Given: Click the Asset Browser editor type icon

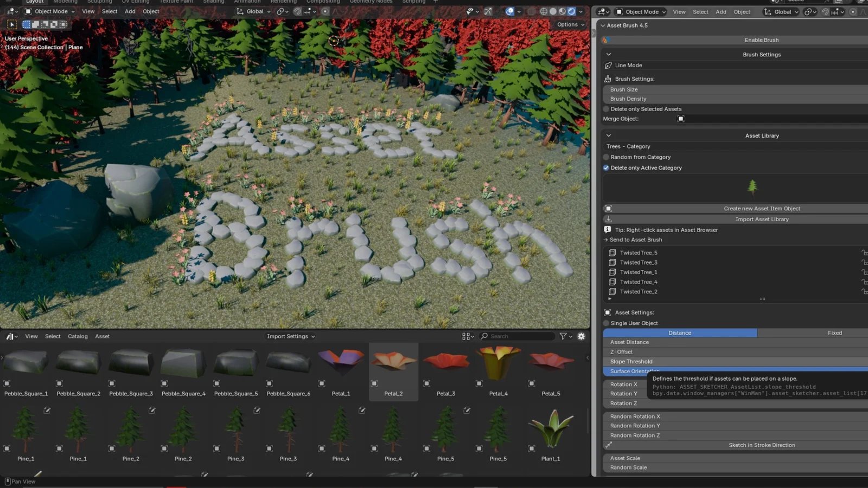Looking at the screenshot, I should (9, 336).
